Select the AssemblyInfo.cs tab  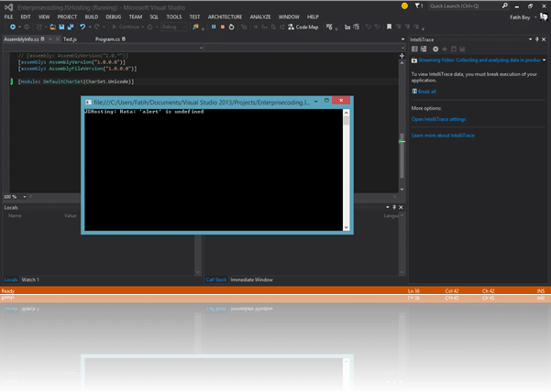(x=21, y=39)
